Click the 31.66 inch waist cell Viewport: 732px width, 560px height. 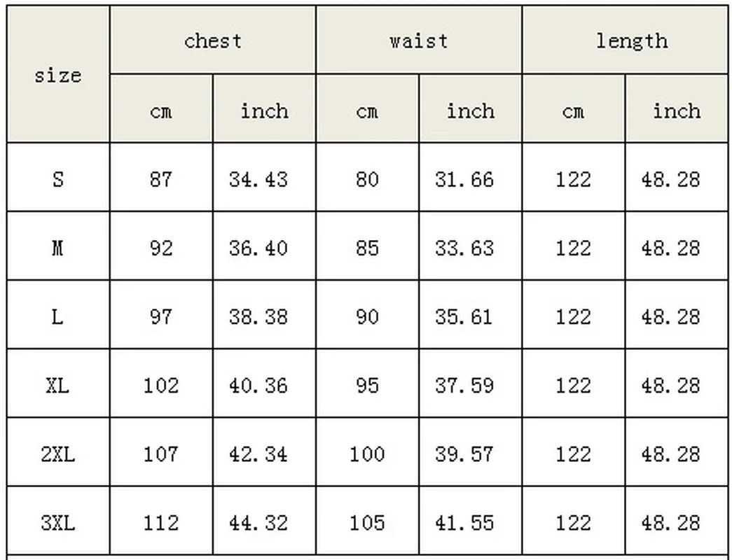tap(464, 180)
